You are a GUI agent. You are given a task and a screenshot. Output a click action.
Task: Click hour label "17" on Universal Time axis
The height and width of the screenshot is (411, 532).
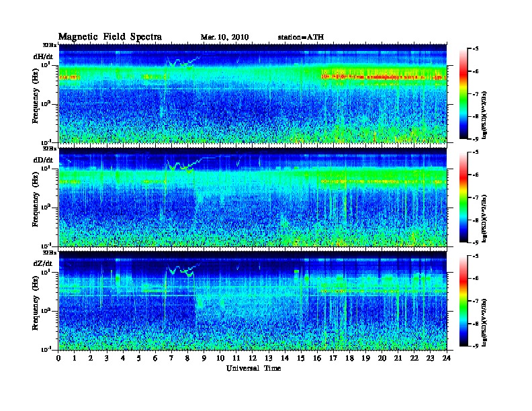(334, 358)
